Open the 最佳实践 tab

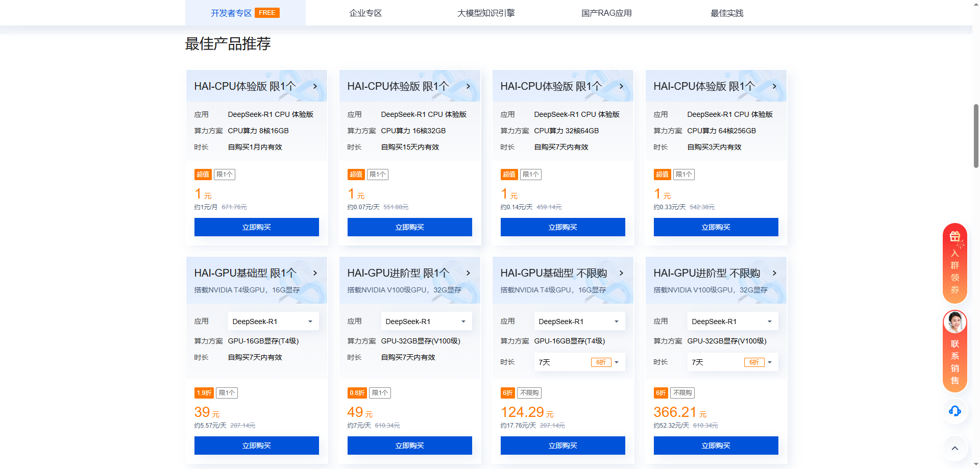click(727, 13)
